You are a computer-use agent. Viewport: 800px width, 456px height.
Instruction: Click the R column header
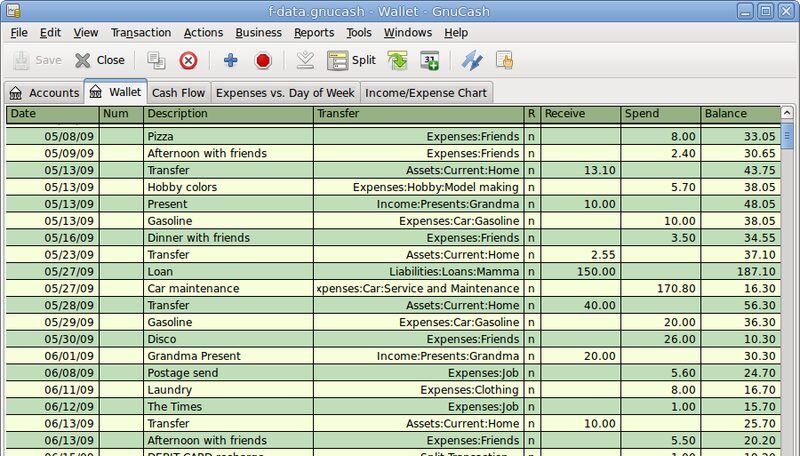click(x=532, y=114)
